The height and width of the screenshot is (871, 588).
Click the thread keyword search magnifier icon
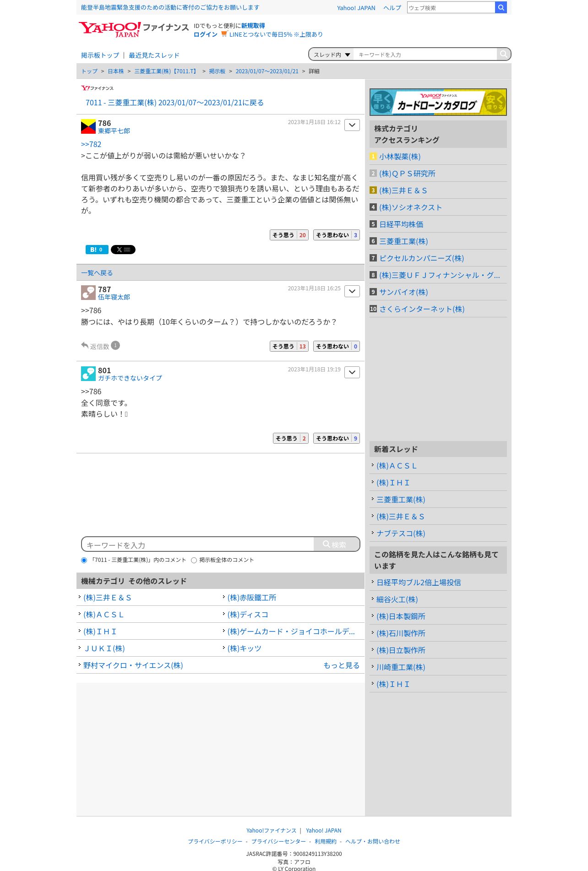point(503,54)
